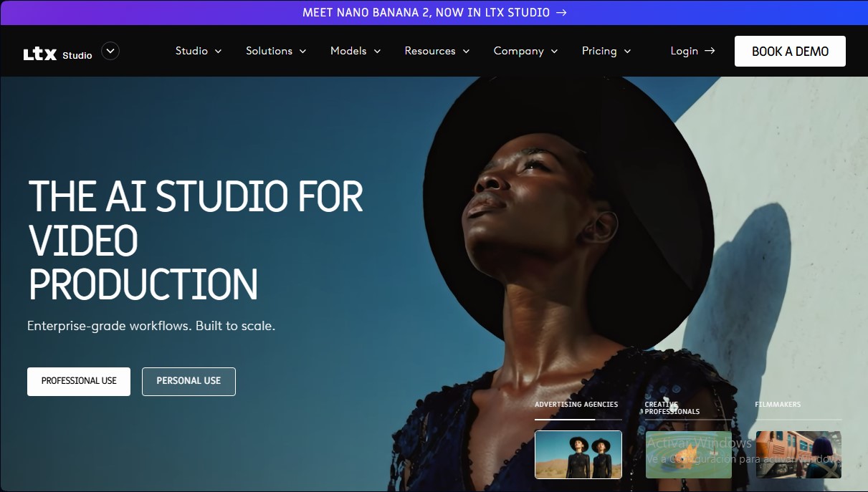Open the Resources dropdown menu

(437, 51)
